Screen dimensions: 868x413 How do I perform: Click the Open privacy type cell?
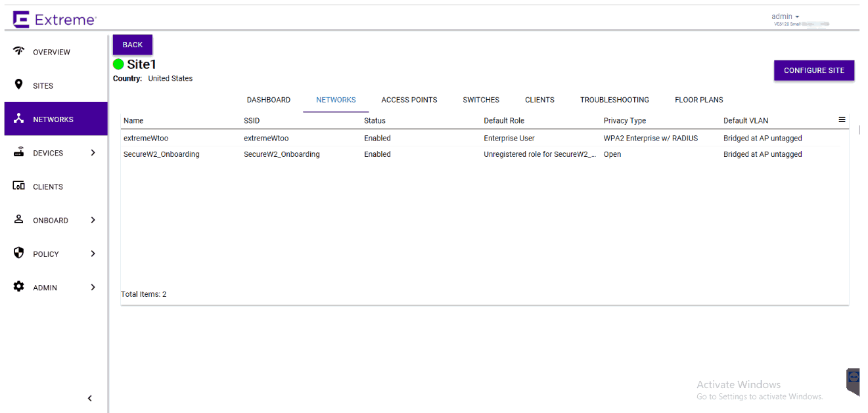click(612, 154)
